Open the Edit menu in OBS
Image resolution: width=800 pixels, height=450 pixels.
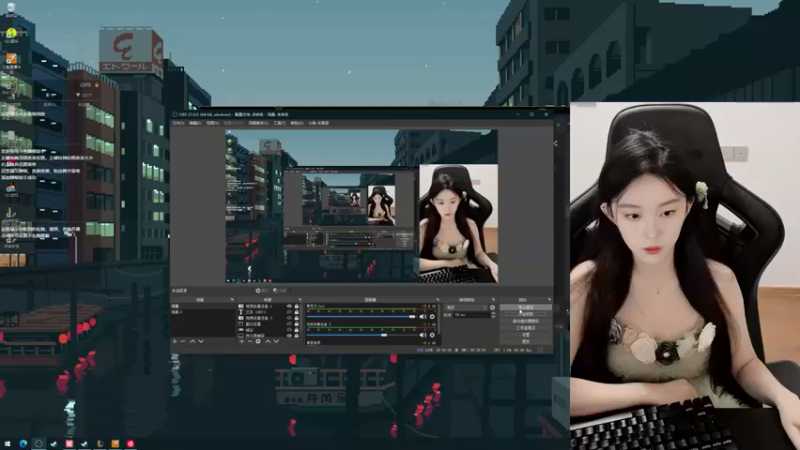[195, 123]
